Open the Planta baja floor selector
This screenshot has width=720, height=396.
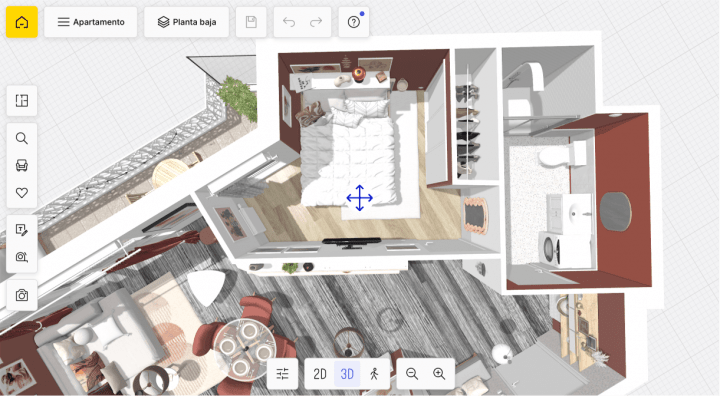click(186, 22)
